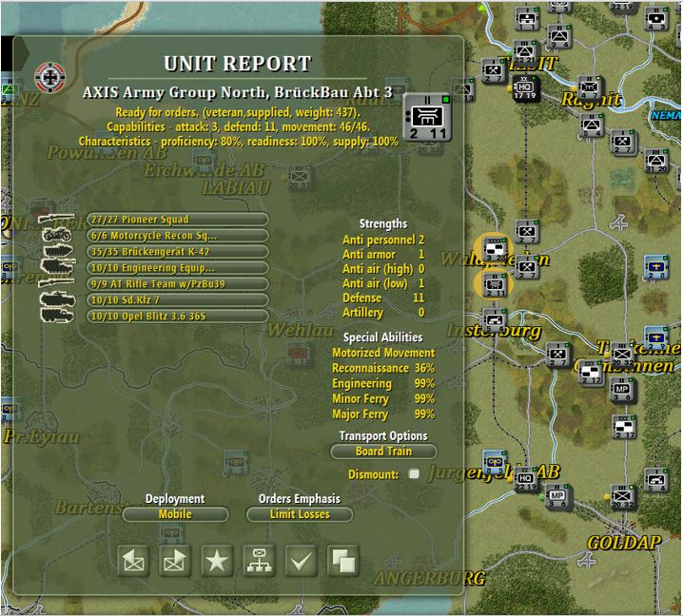Click the vehicle icon beside Engineering Equip
Image resolution: width=683 pixels, height=616 pixels.
pyautogui.click(x=57, y=267)
